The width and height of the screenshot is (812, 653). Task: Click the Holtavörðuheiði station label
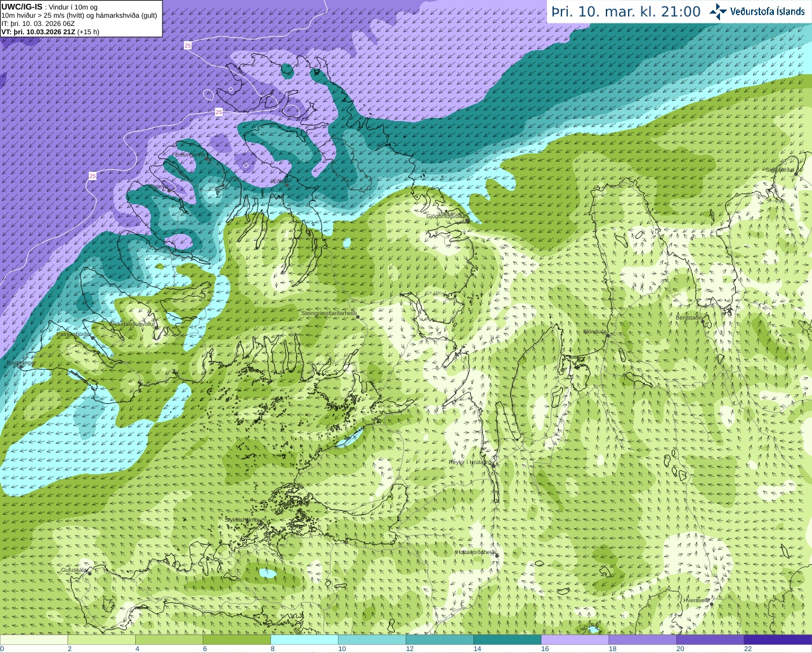(x=475, y=552)
